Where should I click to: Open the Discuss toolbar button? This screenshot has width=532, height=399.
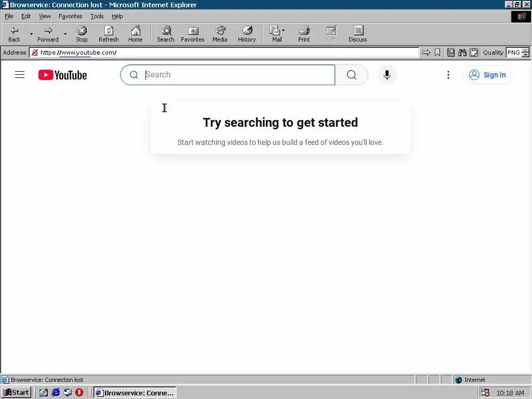point(357,34)
